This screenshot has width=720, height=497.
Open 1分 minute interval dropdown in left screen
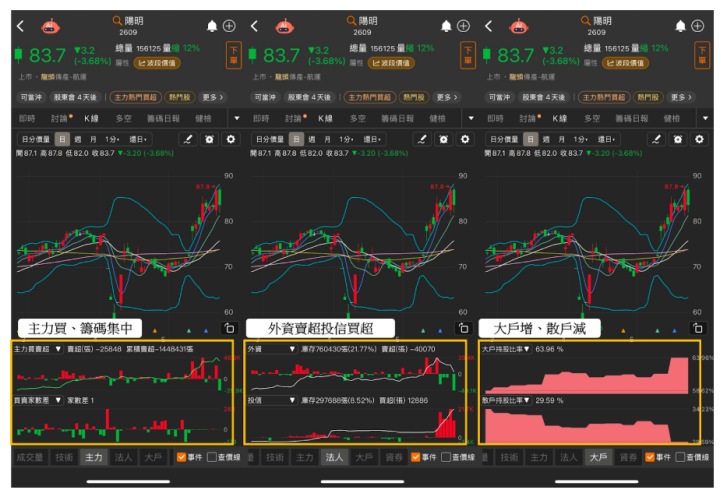click(112, 139)
